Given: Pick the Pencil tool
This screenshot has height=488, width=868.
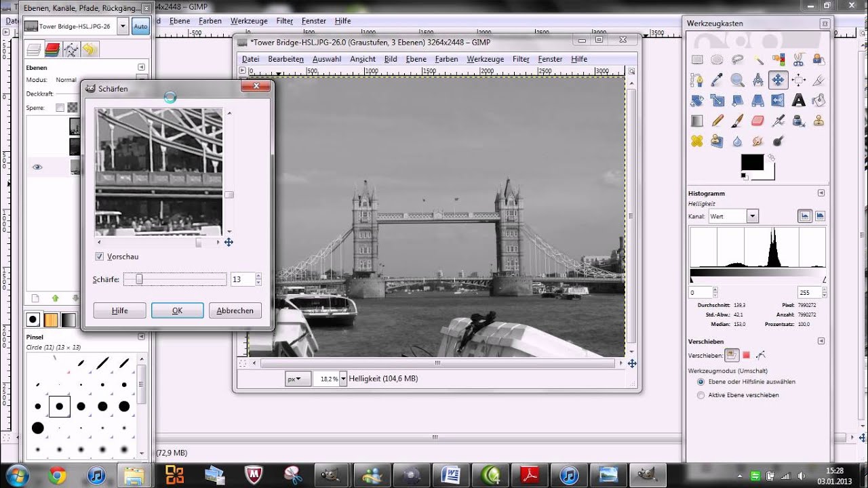Looking at the screenshot, I should (x=717, y=121).
